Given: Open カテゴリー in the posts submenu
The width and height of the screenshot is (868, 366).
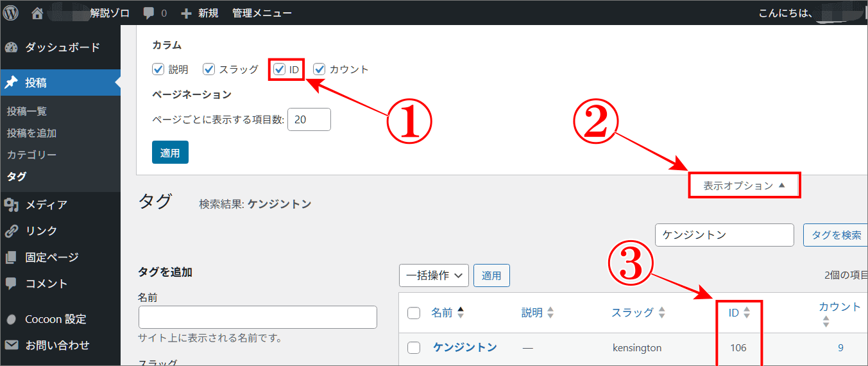Looking at the screenshot, I should [x=31, y=155].
